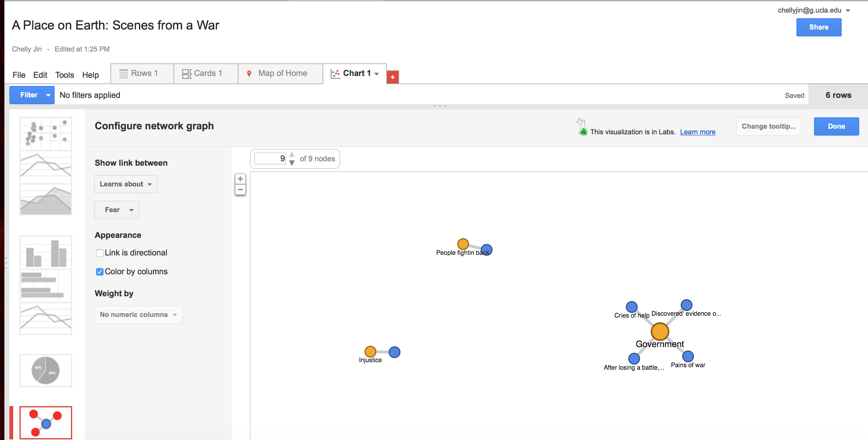
Task: Click the Done button
Action: (x=836, y=126)
